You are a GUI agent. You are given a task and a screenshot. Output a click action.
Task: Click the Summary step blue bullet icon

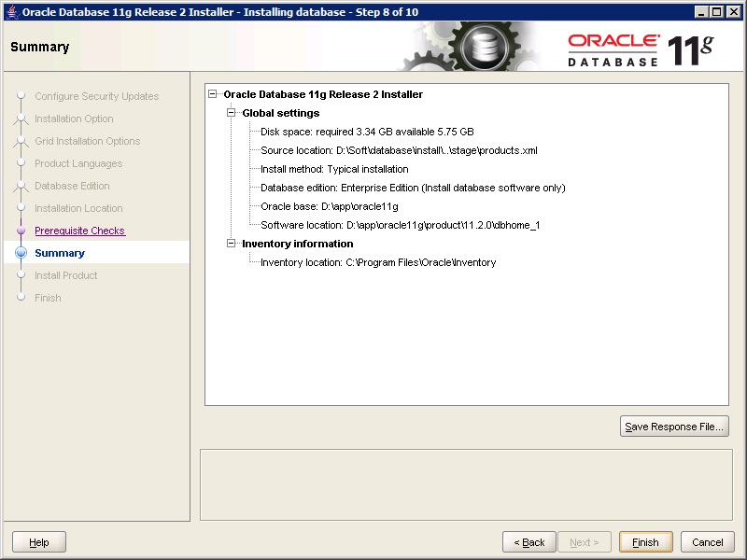[x=21, y=252]
